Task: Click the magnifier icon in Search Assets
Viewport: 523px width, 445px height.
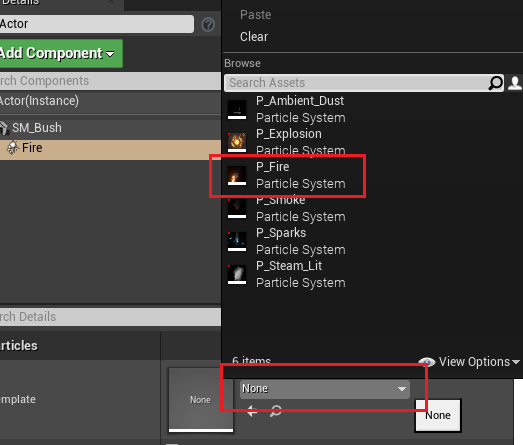Action: 495,83
